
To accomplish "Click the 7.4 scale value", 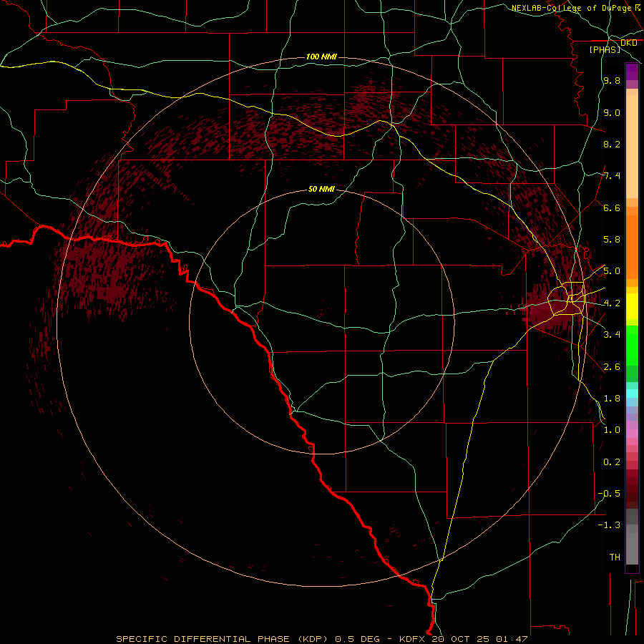I will click(612, 176).
